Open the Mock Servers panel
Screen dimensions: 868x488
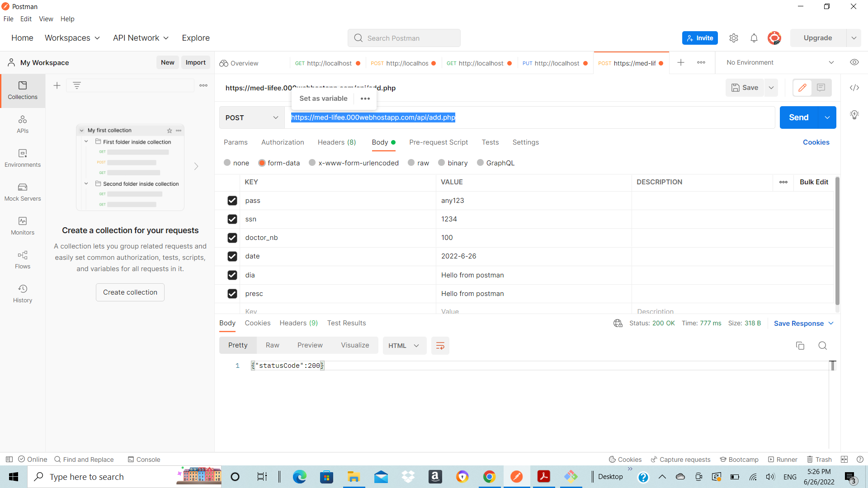23,192
